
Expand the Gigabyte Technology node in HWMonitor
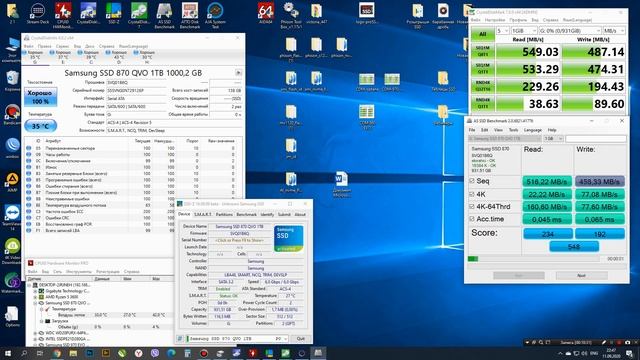35,291
